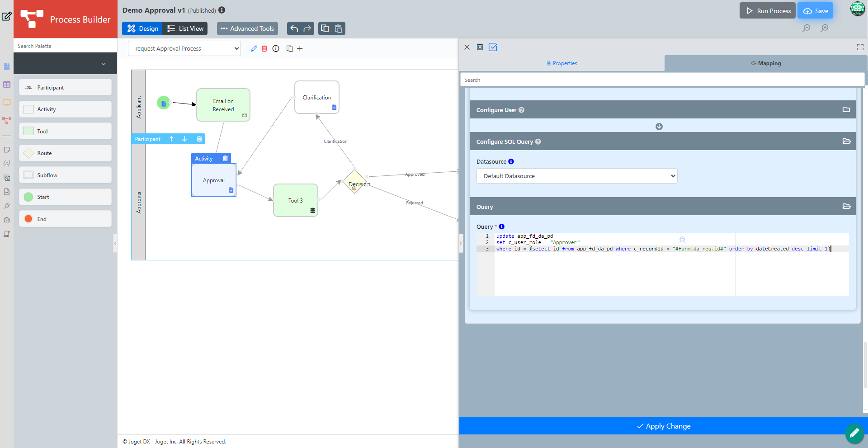Viewport: 868px width, 448px height.
Task: Click the Apply Change button
Action: 663,426
